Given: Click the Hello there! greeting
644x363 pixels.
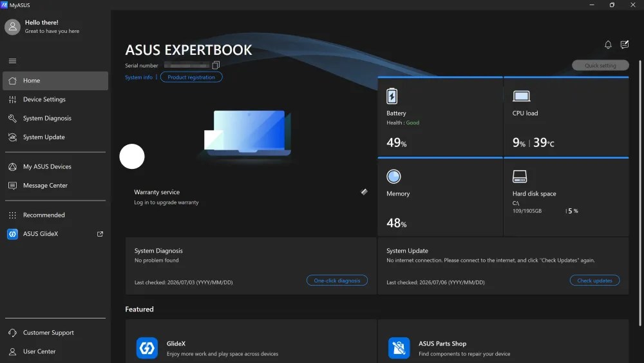Looking at the screenshot, I should 41,22.
